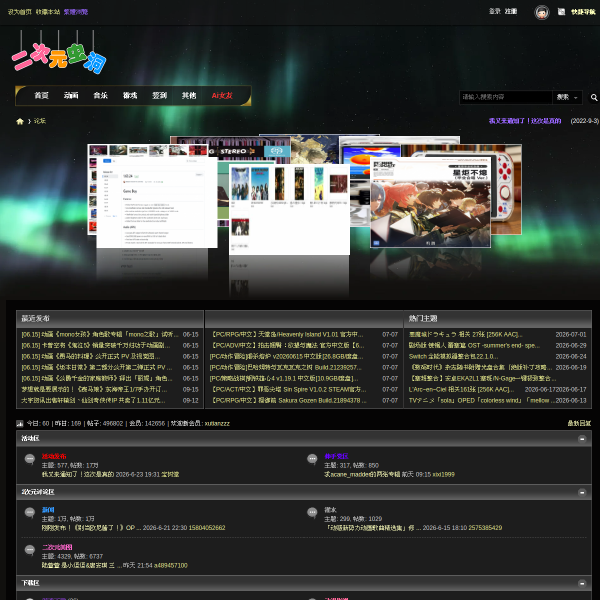Open hot topic L'Arc~en~Ciel 161张

click(x=461, y=390)
